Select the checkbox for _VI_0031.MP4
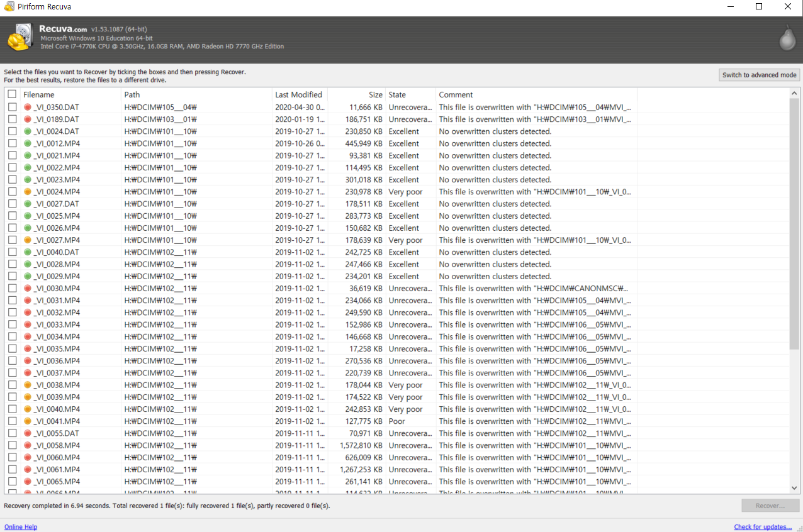 click(12, 301)
